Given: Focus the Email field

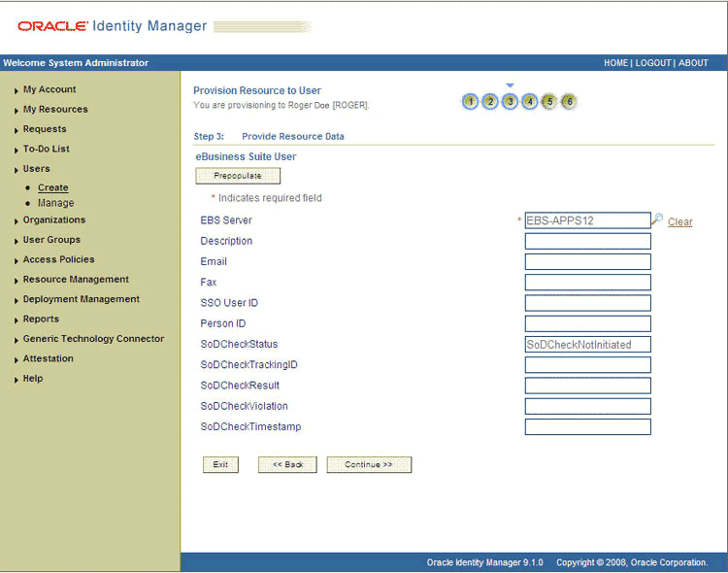Looking at the screenshot, I should 588,261.
